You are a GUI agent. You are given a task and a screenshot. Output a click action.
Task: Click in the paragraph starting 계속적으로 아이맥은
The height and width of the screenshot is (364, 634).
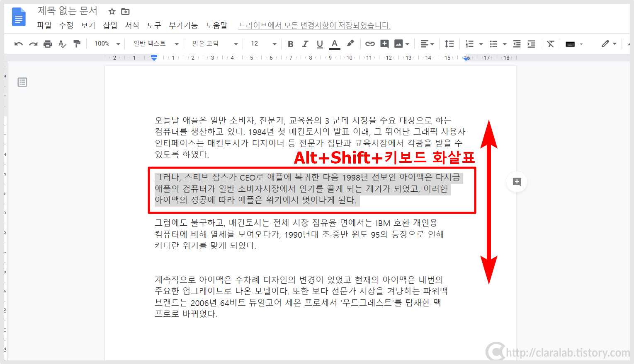point(301,297)
